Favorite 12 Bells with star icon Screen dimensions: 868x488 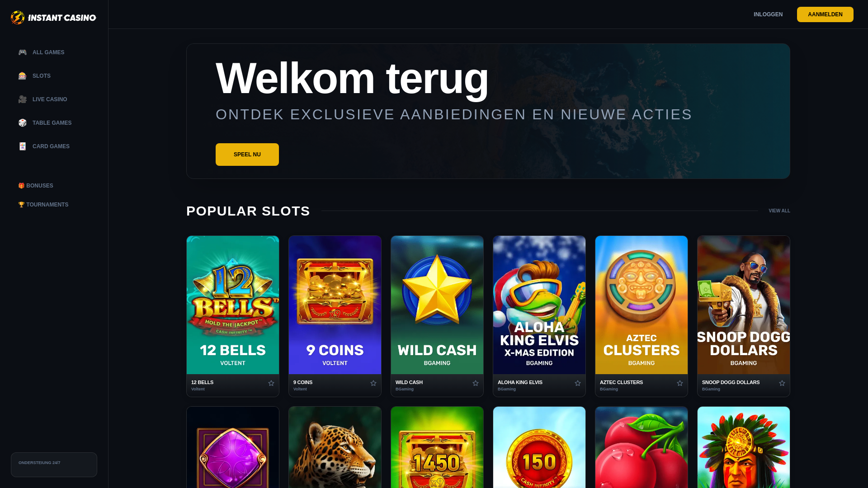(271, 383)
